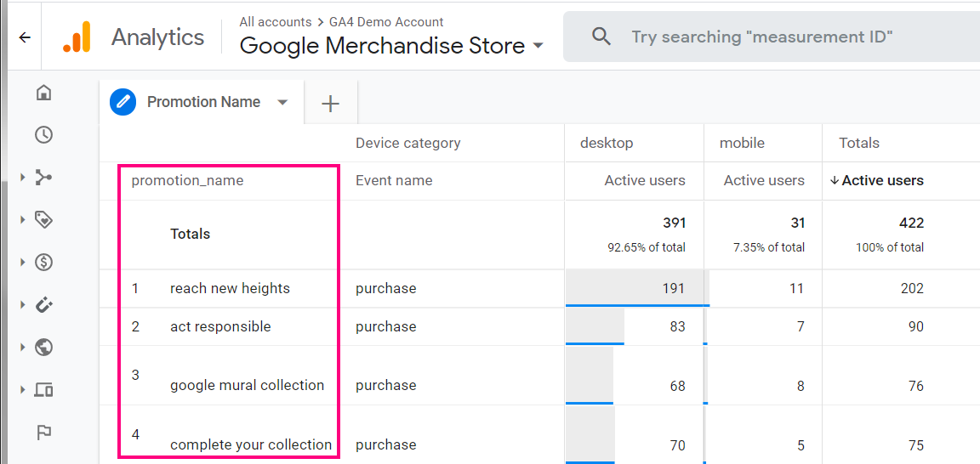Click the All accounts breadcrumb link
This screenshot has height=464, width=980.
(x=275, y=22)
